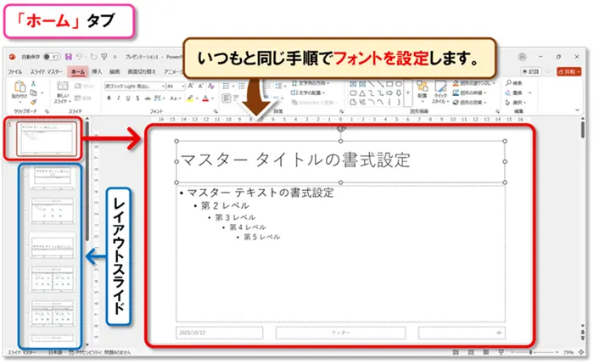Click the Save icon in title bar
Image resolution: width=594 pixels, height=364 pixels.
(x=69, y=57)
